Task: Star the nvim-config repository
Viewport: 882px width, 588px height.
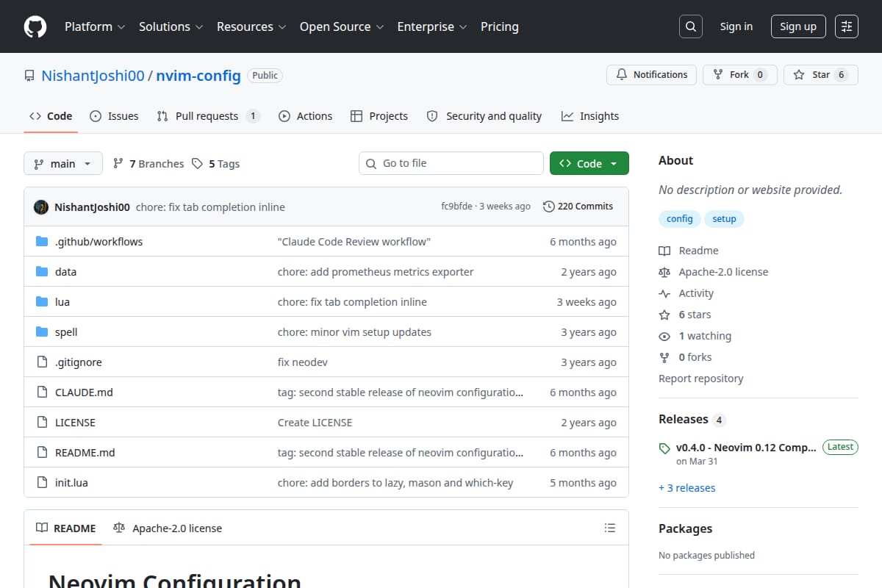Action: [x=821, y=75]
